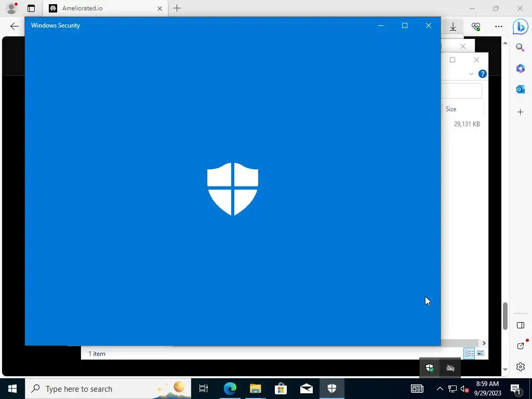
Task: Open the Bing Chat icon
Action: 520,27
